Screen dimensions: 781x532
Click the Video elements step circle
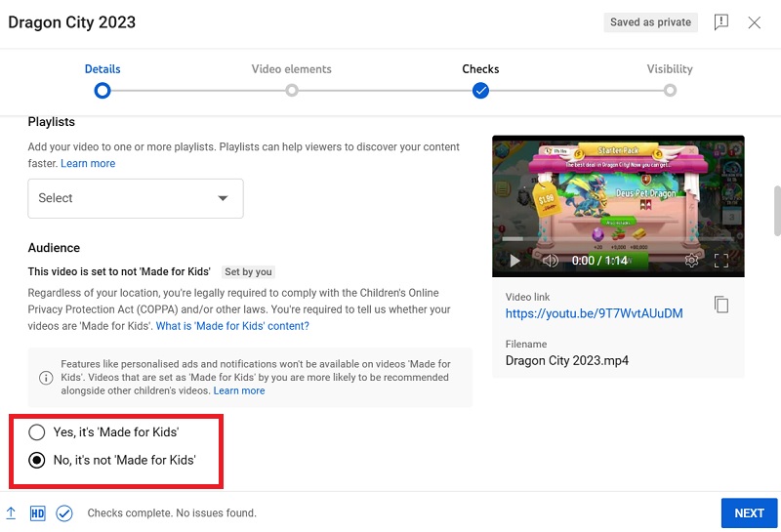[292, 91]
